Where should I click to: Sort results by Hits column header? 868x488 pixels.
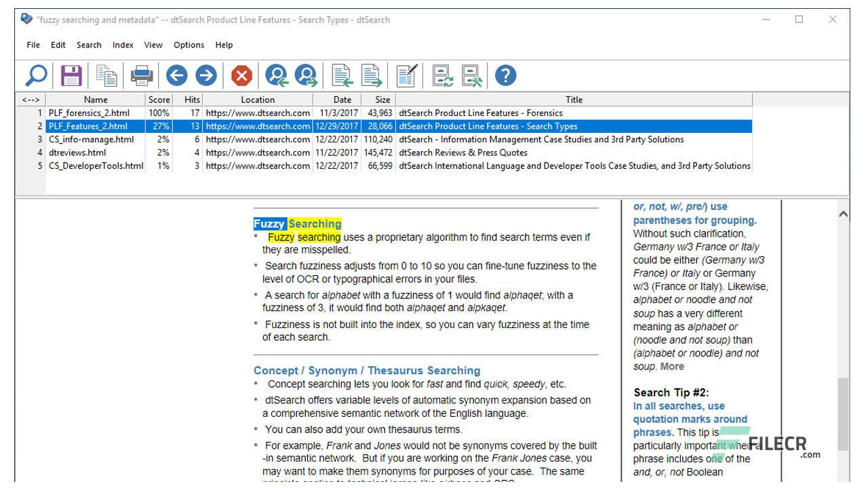point(188,100)
